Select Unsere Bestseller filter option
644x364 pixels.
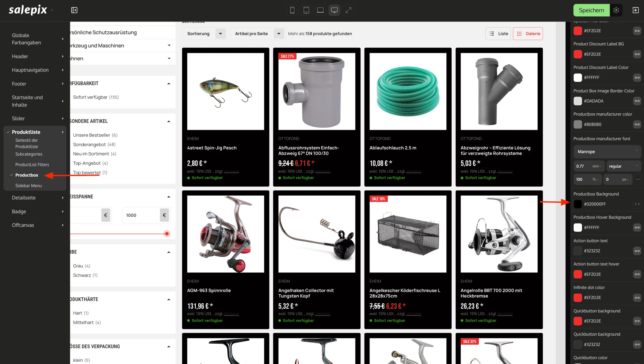tap(95, 135)
